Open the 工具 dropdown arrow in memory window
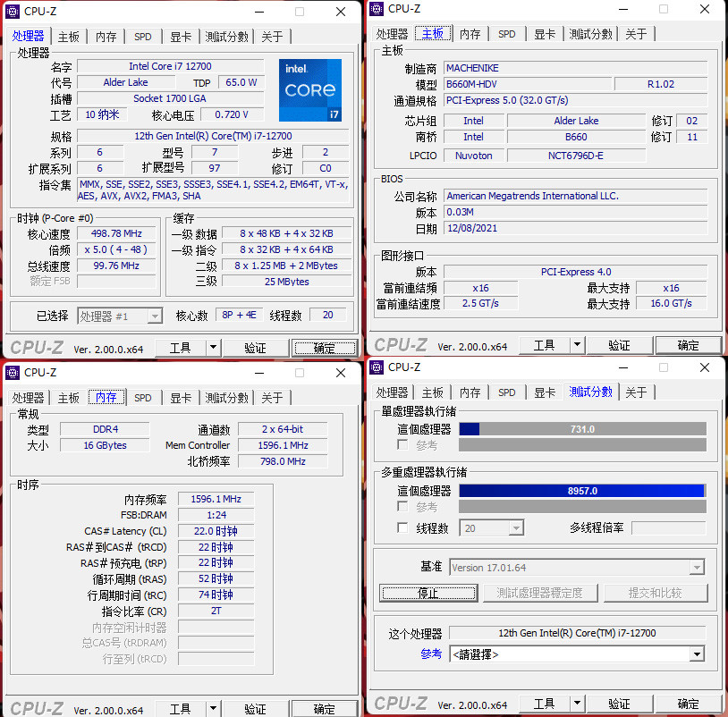The width and height of the screenshot is (728, 717). [x=213, y=708]
